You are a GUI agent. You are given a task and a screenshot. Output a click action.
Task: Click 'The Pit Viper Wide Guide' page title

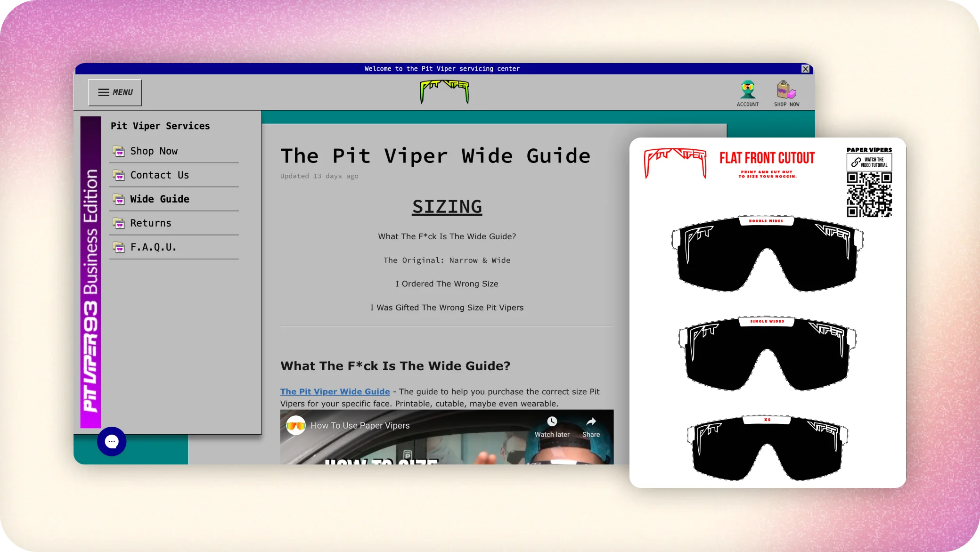point(435,156)
